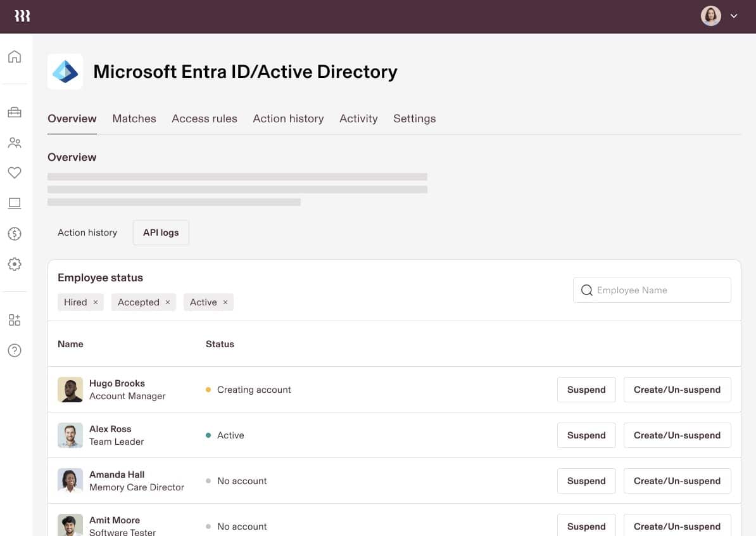This screenshot has height=536, width=756.
Task: Suspend Amit Moore's account
Action: (x=586, y=526)
